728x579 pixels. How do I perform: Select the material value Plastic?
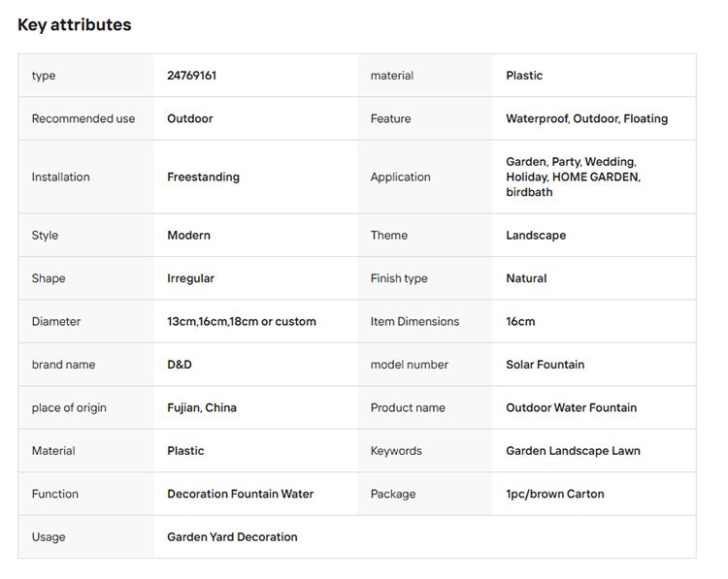(x=524, y=76)
